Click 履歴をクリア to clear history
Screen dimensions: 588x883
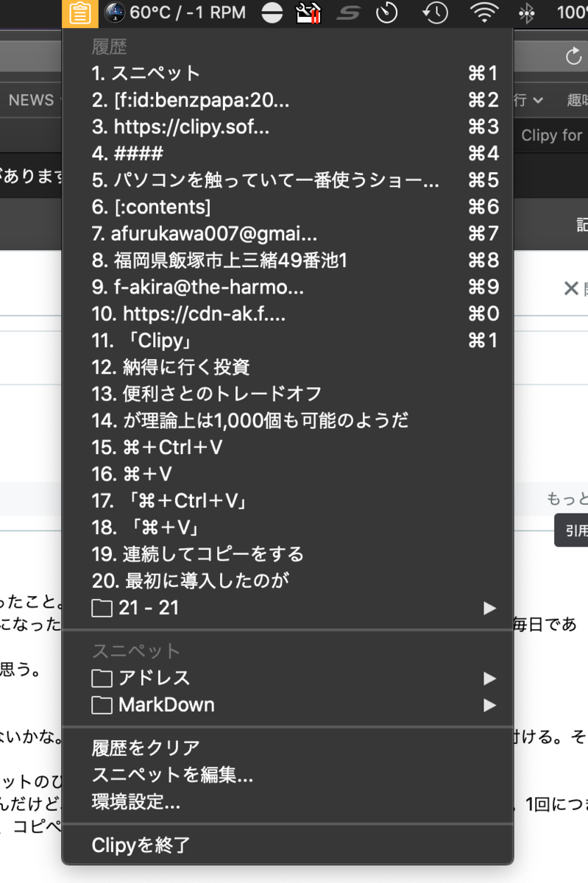coord(288,748)
